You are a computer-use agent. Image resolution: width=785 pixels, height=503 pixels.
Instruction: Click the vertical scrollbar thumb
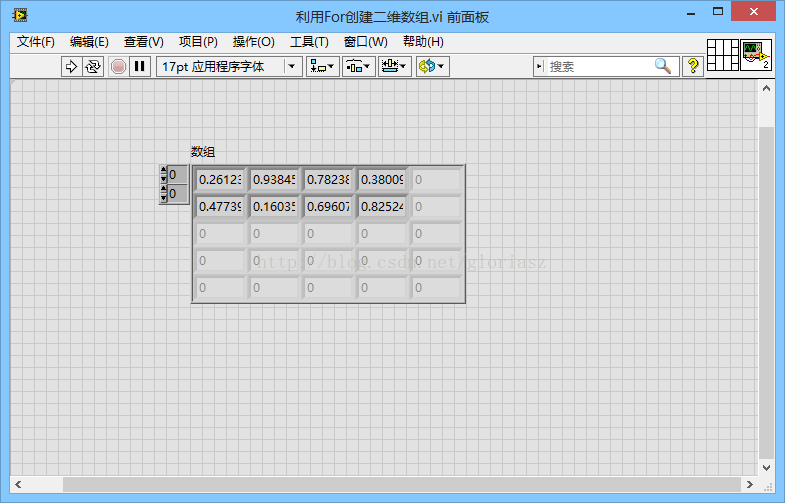coord(766,292)
